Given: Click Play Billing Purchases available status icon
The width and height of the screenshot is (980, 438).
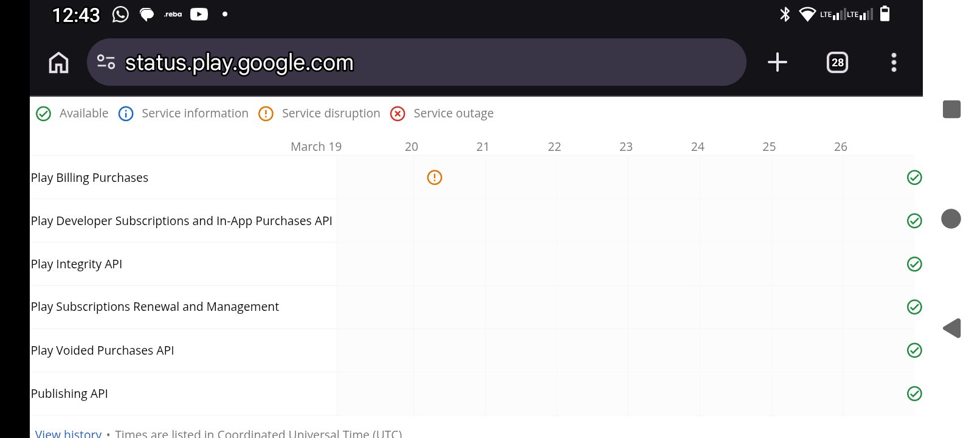Looking at the screenshot, I should pyautogui.click(x=914, y=178).
